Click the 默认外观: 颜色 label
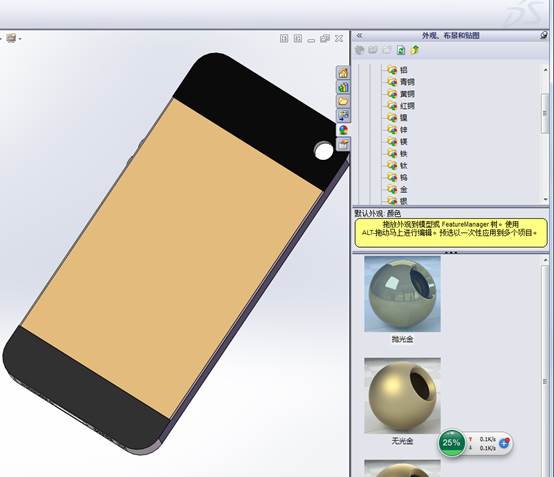Screen dimensions: 554x477 tap(378, 213)
